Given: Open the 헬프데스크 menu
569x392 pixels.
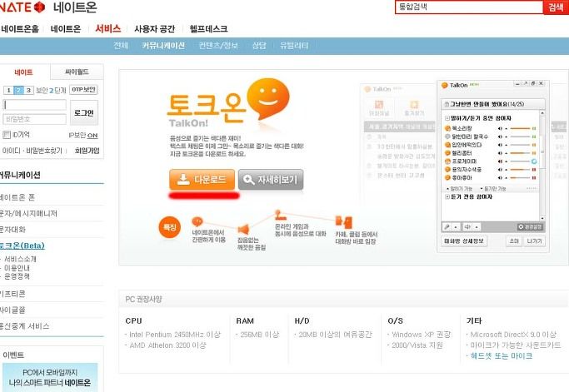Looking at the screenshot, I should coord(208,28).
